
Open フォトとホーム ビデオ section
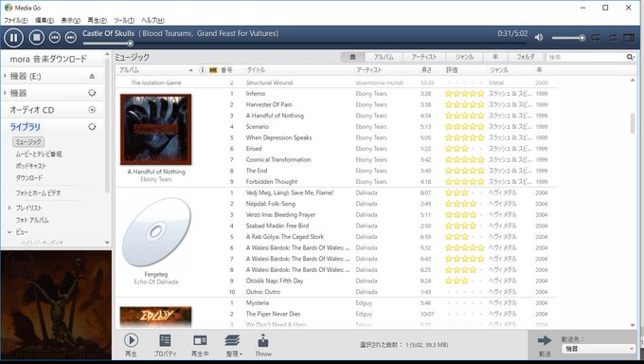tap(38, 192)
